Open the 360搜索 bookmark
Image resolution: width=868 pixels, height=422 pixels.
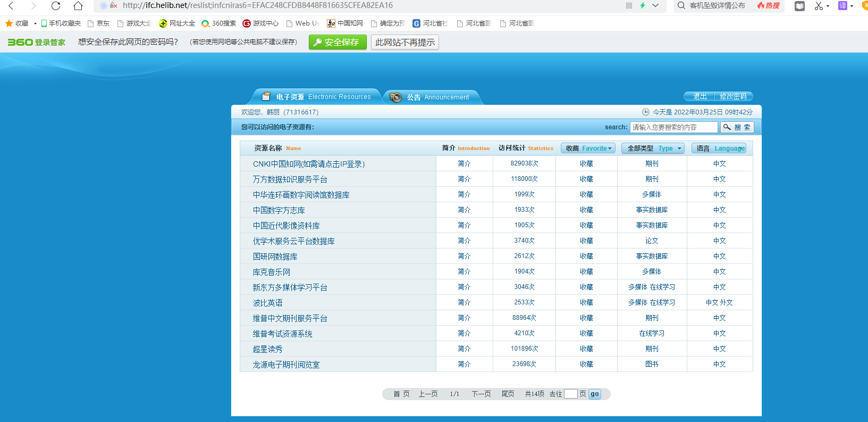pyautogui.click(x=219, y=23)
